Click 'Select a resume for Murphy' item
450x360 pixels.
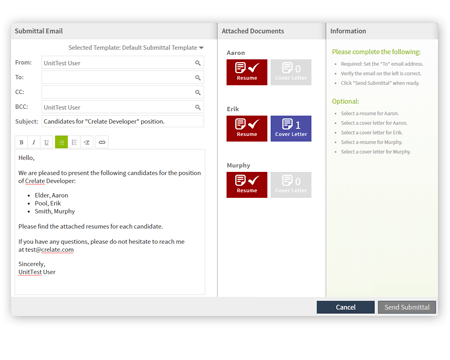pos(371,142)
